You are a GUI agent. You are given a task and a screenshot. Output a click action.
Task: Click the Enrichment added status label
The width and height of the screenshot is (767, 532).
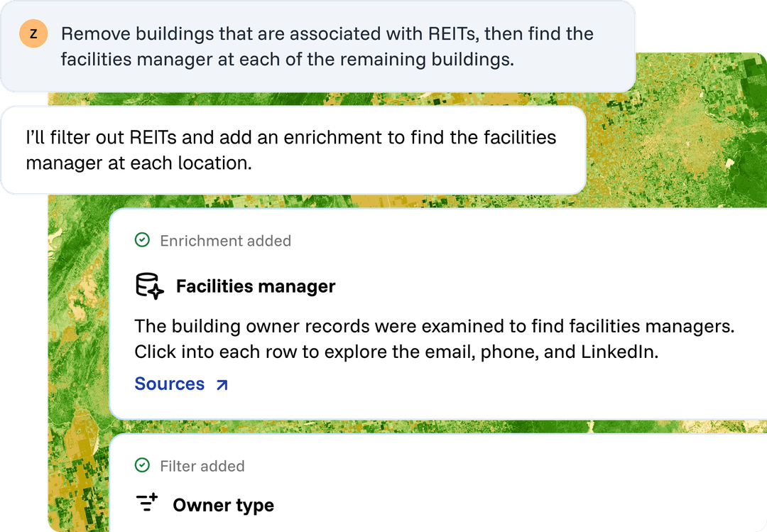pos(226,241)
